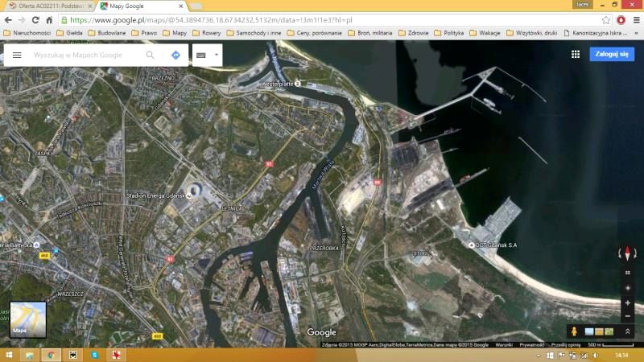The image size is (644, 362).
Task: Open the Warunki link in footer
Action: click(503, 344)
